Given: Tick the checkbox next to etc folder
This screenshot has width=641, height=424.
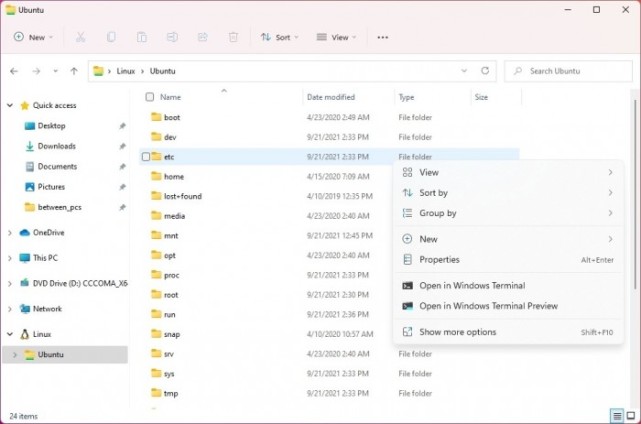Looking at the screenshot, I should coord(146,157).
